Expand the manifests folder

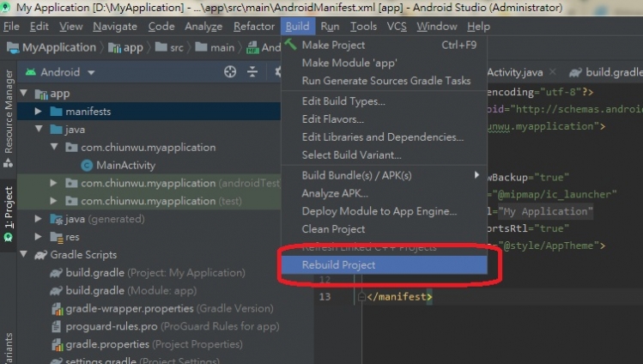pyautogui.click(x=38, y=111)
